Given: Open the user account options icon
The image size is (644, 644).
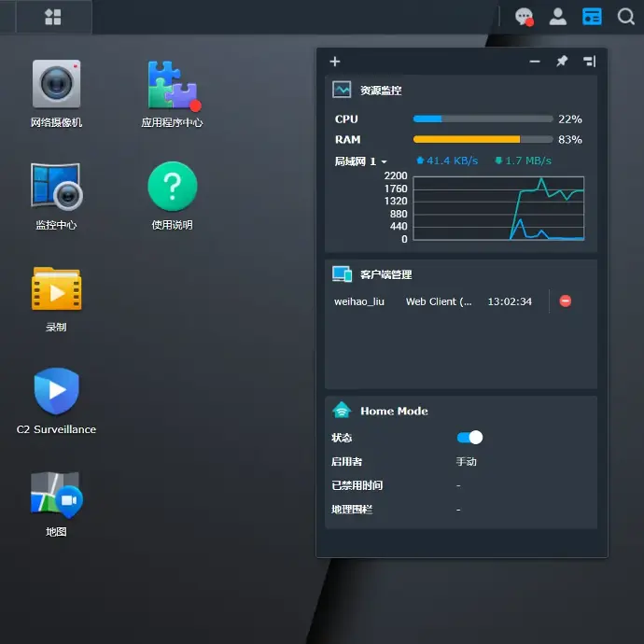Looking at the screenshot, I should coord(558,17).
